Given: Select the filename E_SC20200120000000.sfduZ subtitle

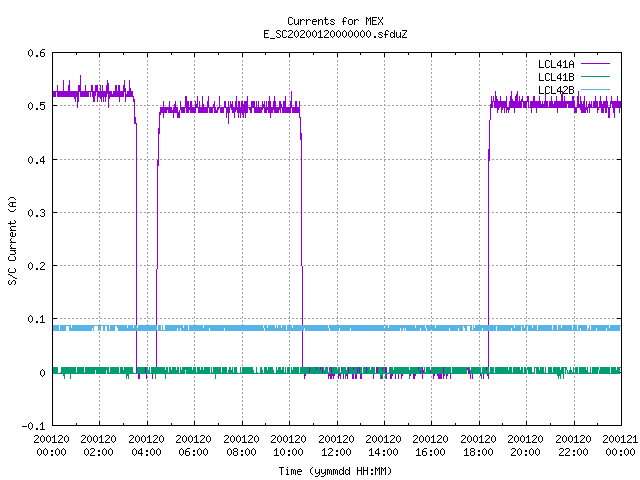Looking at the screenshot, I should 335,34.
